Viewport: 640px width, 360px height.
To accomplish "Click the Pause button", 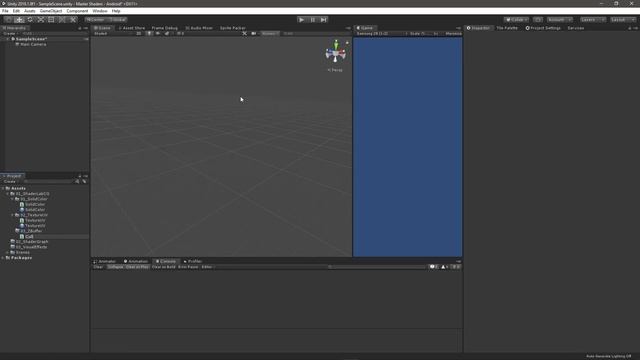I will coord(313,20).
